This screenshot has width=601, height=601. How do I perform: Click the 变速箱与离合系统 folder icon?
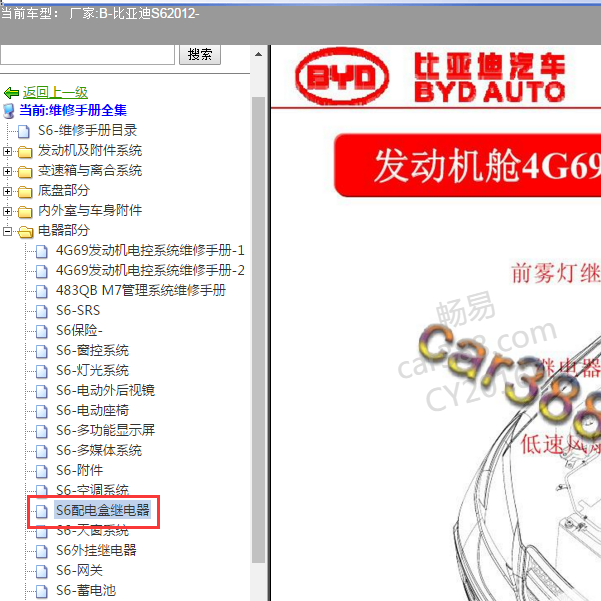(x=25, y=172)
